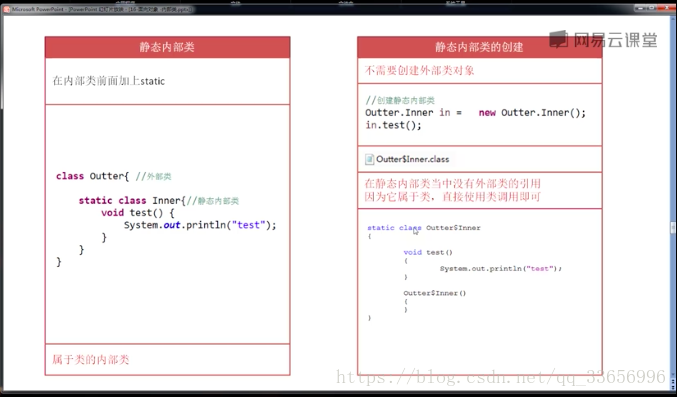This screenshot has width=677, height=397.
Task: Click the text 在静态内部类当中没有外部类的引用
Action: coord(452,184)
